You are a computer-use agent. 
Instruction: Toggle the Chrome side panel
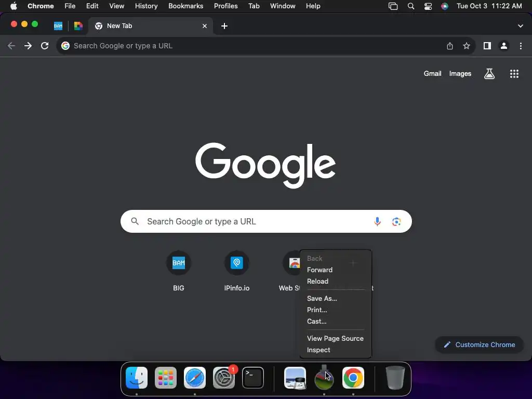487,46
